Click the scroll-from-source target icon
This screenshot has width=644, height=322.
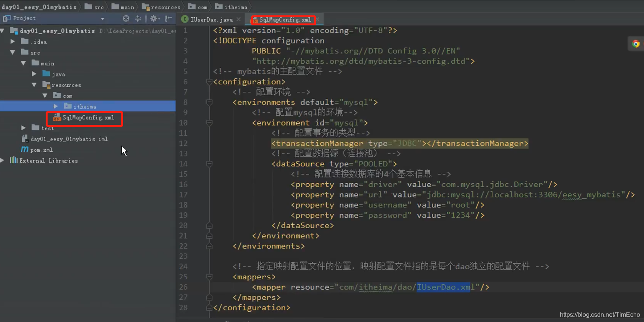pyautogui.click(x=126, y=18)
